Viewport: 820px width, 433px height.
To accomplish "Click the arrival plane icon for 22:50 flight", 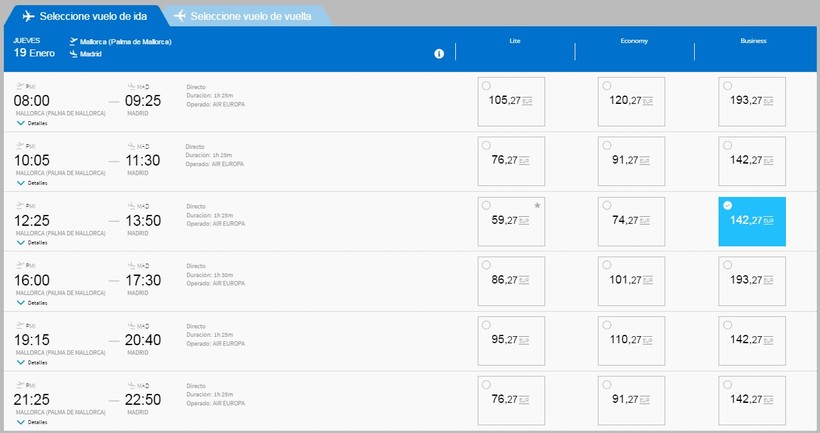I will [x=131, y=386].
